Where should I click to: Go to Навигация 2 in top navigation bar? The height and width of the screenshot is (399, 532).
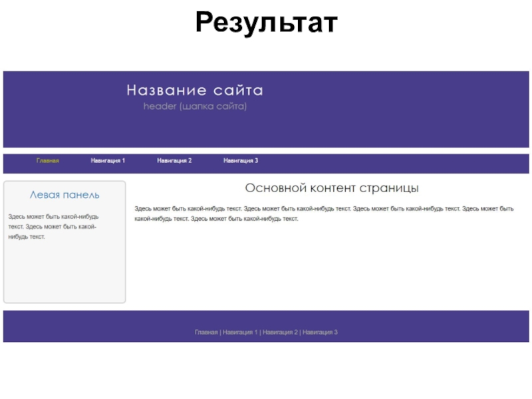[x=174, y=161]
